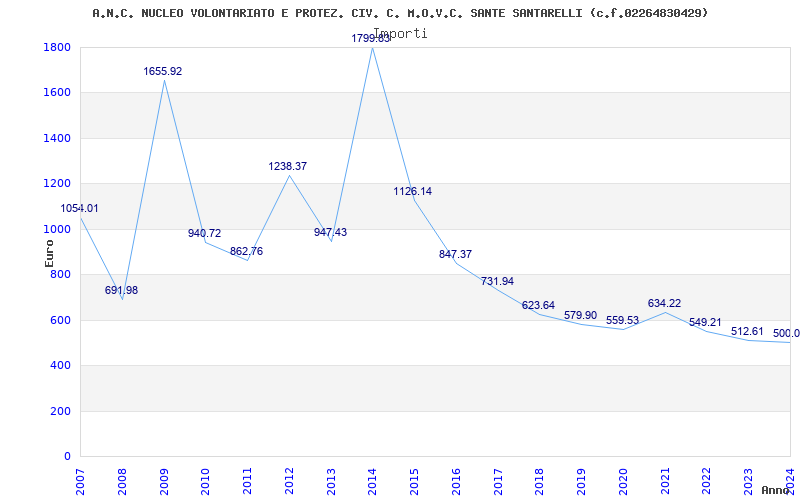Click the 2017 year tick label
The height and width of the screenshot is (500, 800).
pos(498,482)
